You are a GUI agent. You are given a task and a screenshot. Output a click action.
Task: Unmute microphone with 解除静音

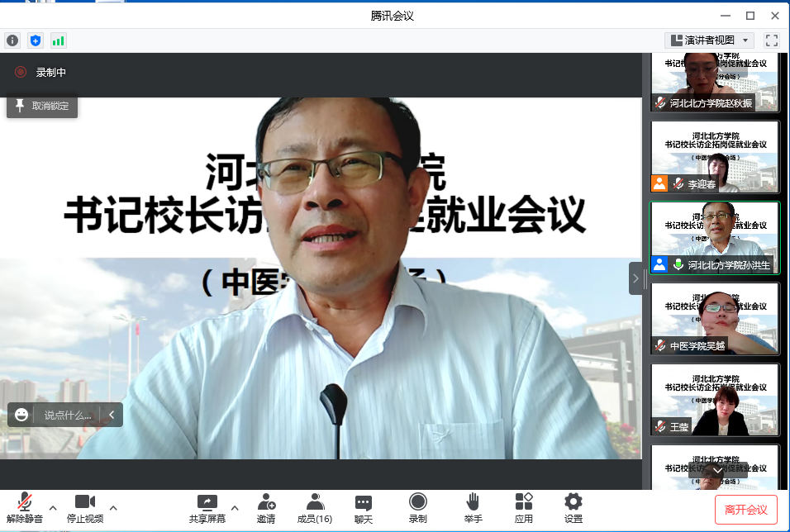pyautogui.click(x=24, y=508)
